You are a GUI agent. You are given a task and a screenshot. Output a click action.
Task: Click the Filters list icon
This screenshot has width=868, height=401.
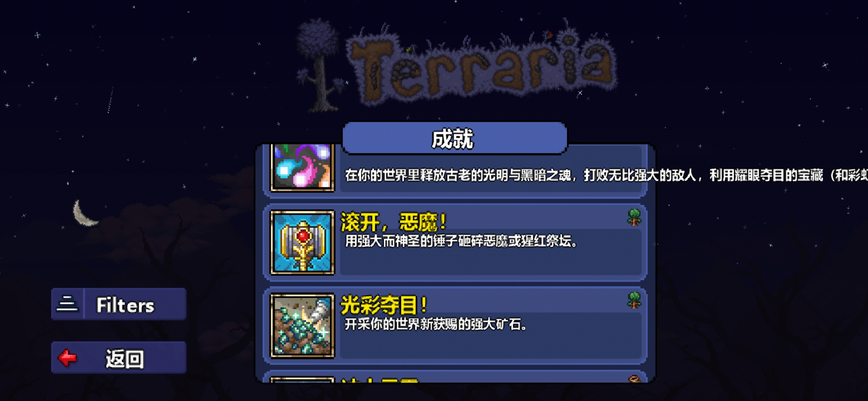[67, 304]
